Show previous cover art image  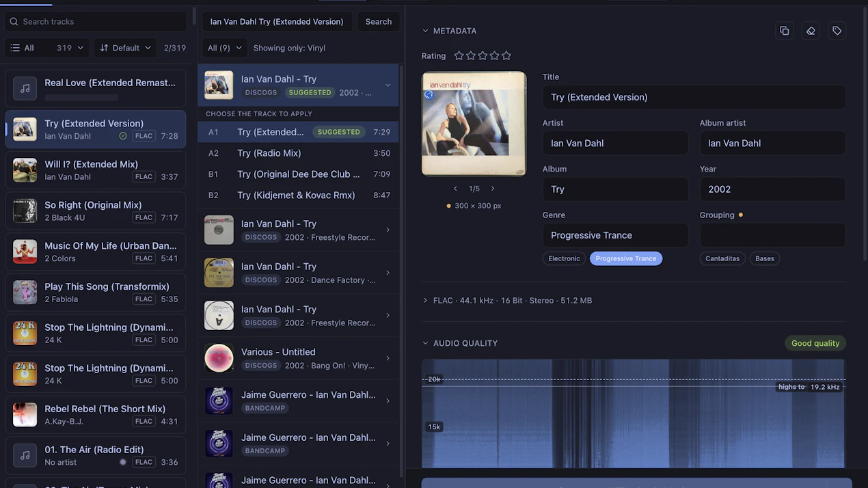(456, 189)
